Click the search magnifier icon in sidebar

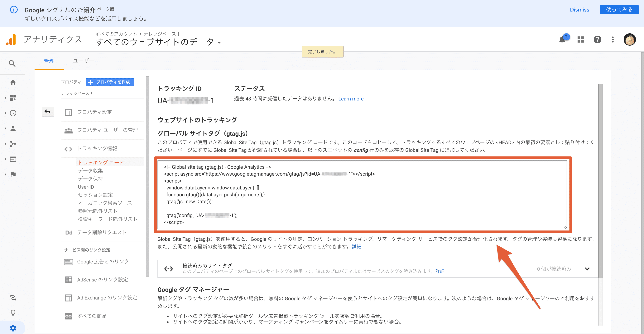(12, 64)
